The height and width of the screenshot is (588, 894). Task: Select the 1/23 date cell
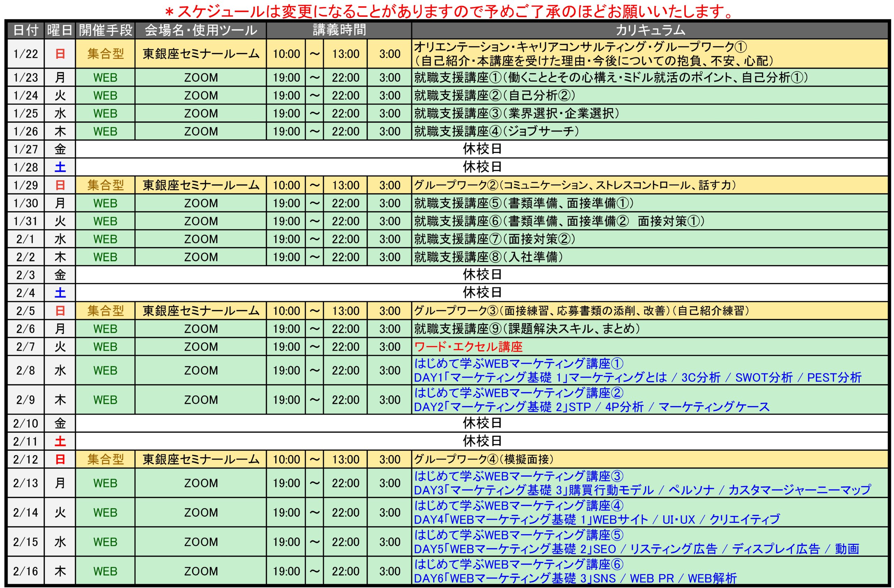tap(26, 77)
